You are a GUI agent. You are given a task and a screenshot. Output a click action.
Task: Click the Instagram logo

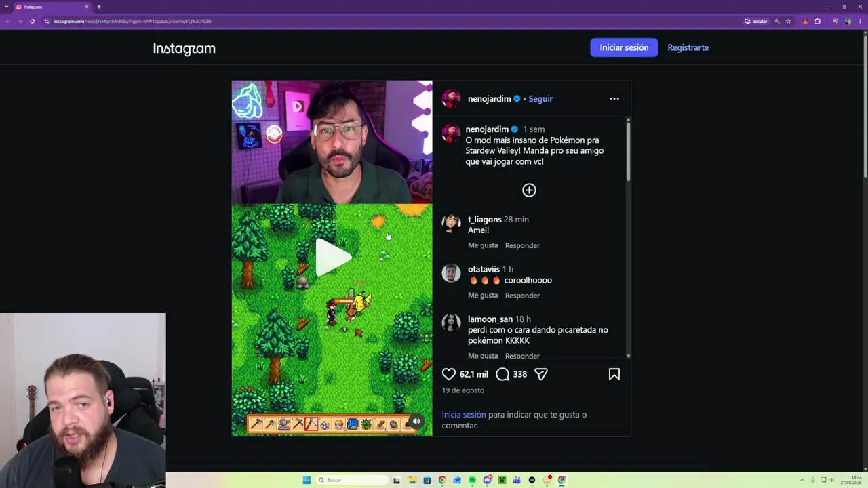184,48
